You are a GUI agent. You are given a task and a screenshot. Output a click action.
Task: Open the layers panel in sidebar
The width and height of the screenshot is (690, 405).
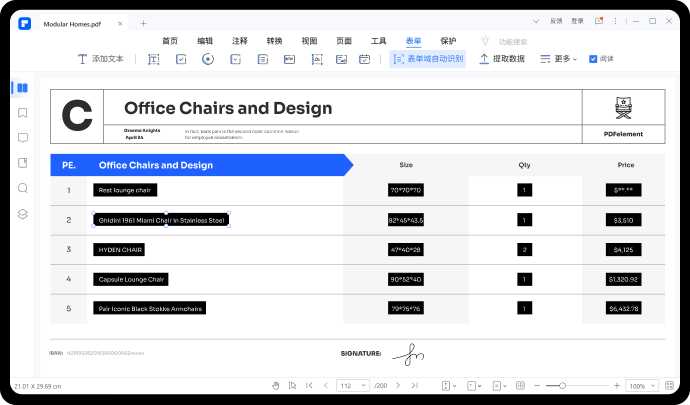[22, 214]
